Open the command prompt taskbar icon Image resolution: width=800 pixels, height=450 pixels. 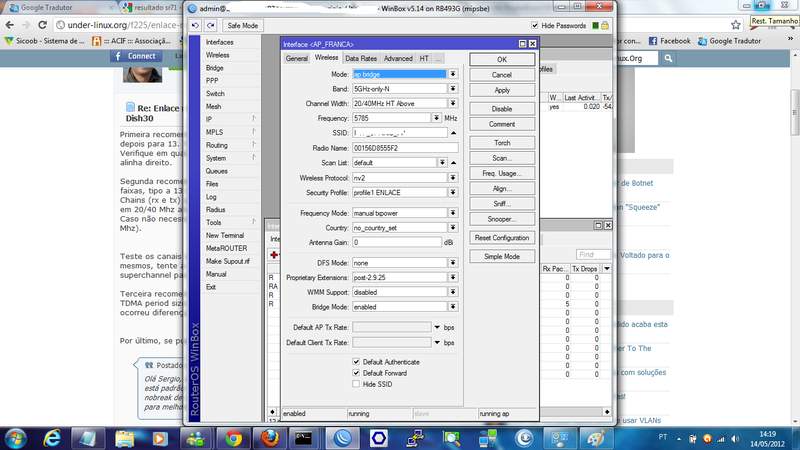click(304, 437)
